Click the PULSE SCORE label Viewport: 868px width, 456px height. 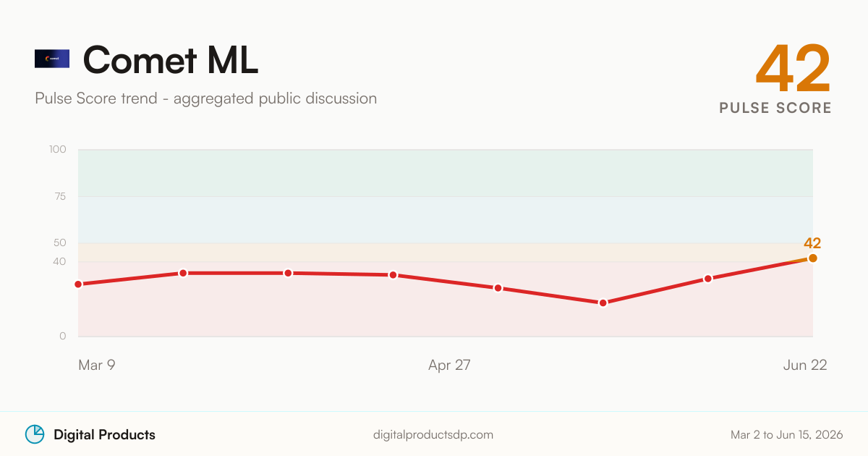click(775, 108)
